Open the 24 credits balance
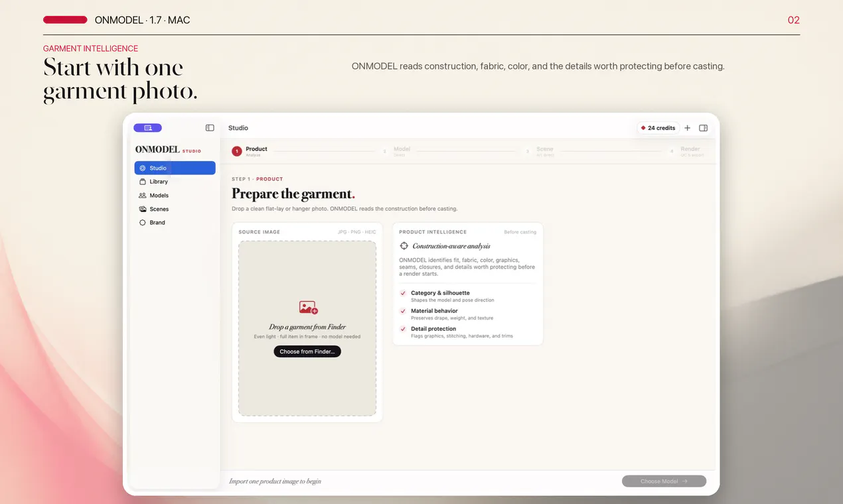 point(658,128)
